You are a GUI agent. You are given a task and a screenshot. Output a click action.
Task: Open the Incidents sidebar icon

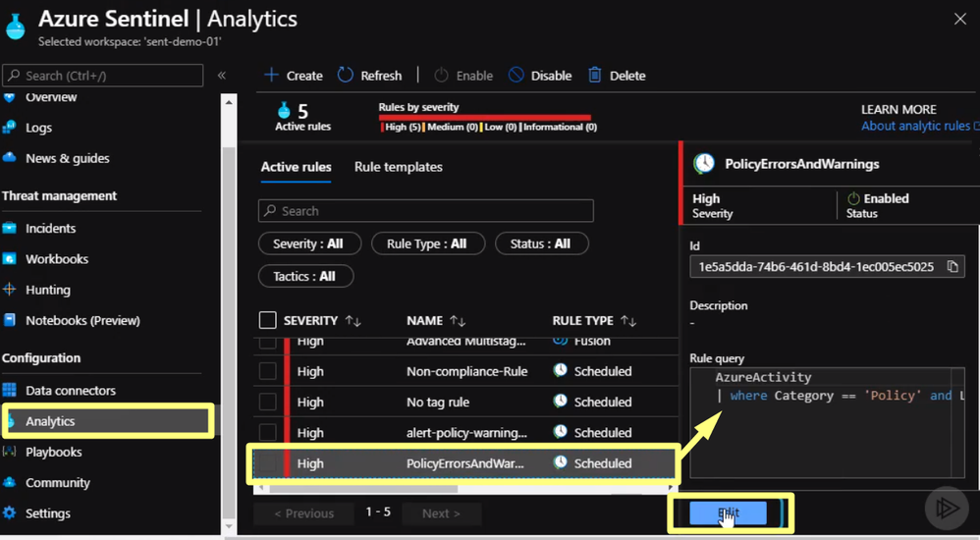click(x=10, y=228)
